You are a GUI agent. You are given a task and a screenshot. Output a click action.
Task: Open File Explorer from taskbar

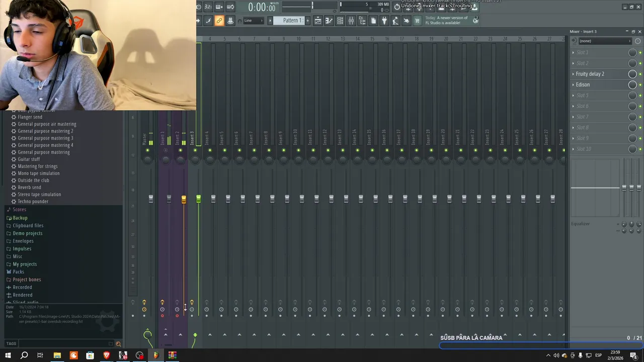[57, 355]
